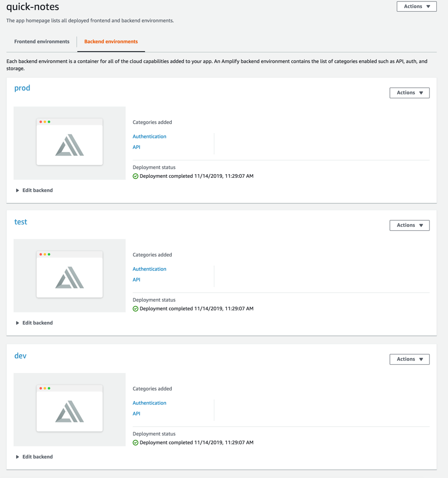The width and height of the screenshot is (448, 478).
Task: Open the dev environment
Action: 20,356
